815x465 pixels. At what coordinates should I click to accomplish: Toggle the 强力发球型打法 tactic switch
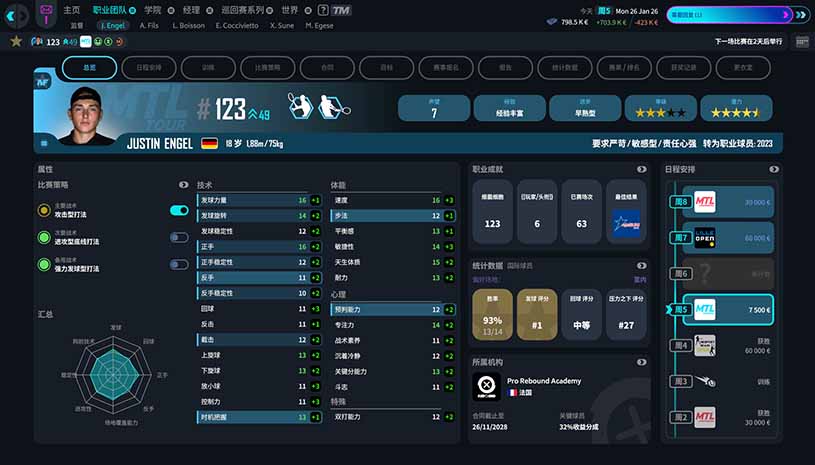click(179, 264)
